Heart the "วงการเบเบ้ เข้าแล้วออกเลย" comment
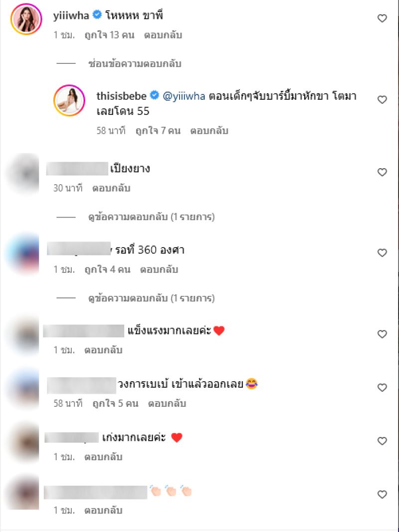The height and width of the screenshot is (532, 399). click(x=382, y=387)
